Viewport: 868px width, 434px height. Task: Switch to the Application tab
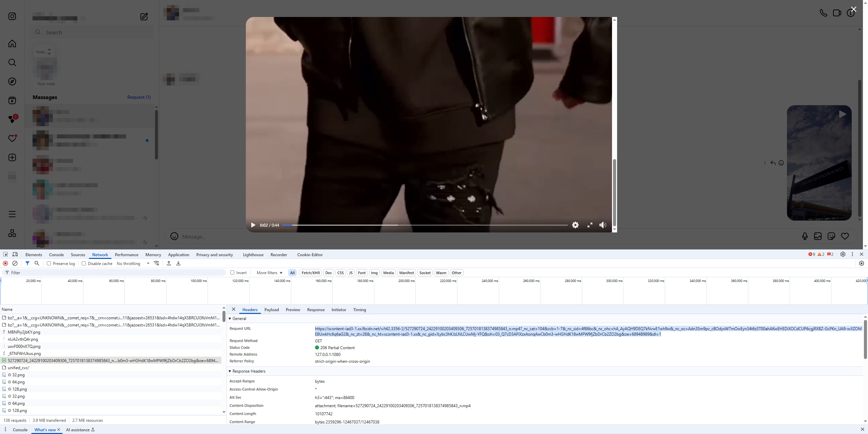tap(178, 255)
